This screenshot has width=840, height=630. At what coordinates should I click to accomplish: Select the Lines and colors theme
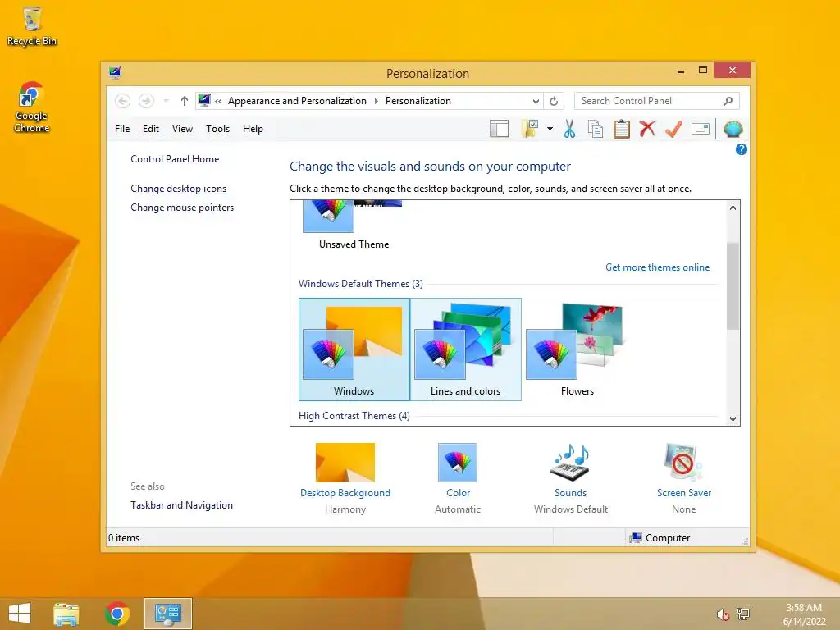coord(466,349)
